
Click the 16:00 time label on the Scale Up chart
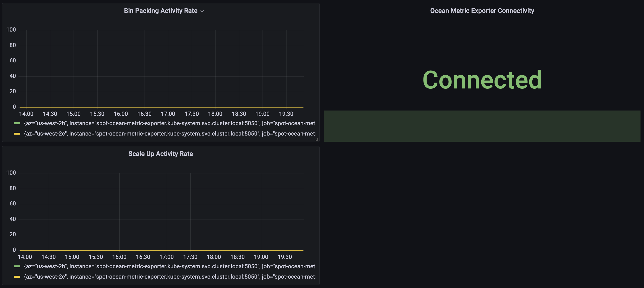point(119,257)
